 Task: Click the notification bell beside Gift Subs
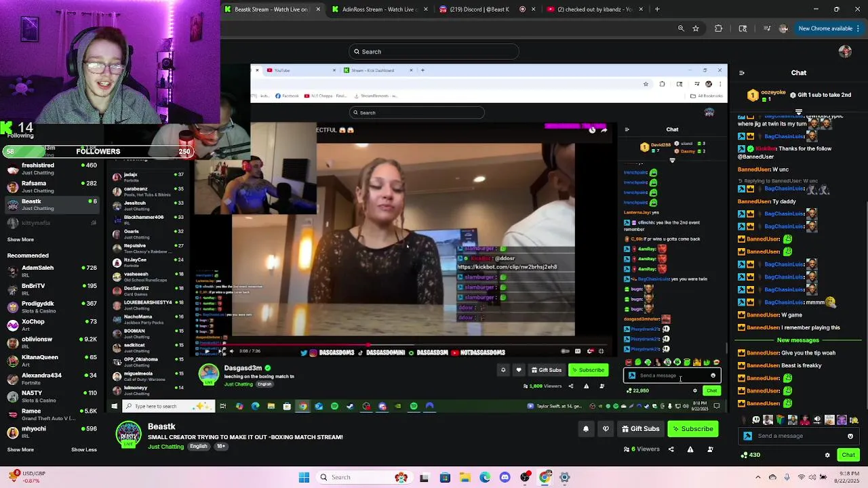pos(586,429)
